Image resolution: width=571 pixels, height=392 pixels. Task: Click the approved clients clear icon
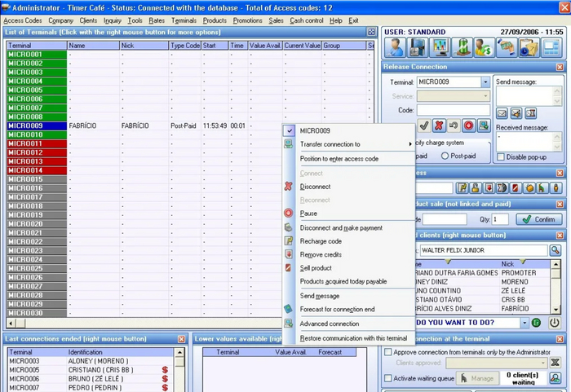[x=555, y=363]
